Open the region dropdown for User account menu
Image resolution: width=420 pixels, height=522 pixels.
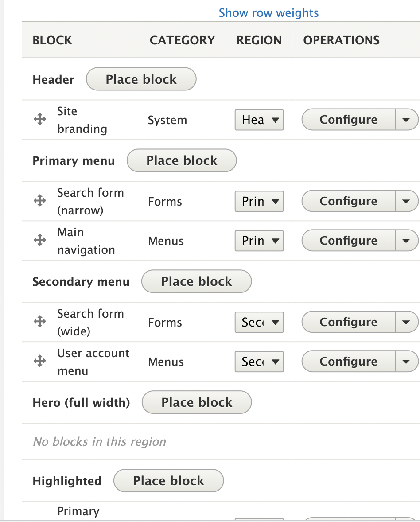259,362
